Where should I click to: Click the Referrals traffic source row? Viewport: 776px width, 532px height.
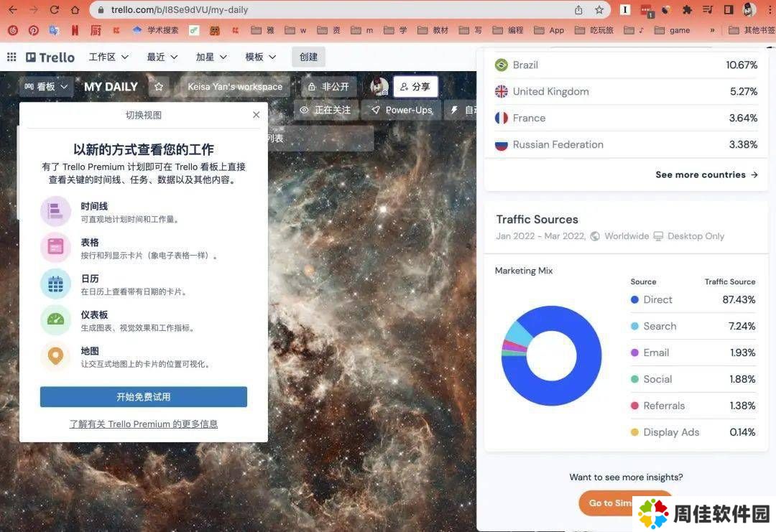point(693,406)
